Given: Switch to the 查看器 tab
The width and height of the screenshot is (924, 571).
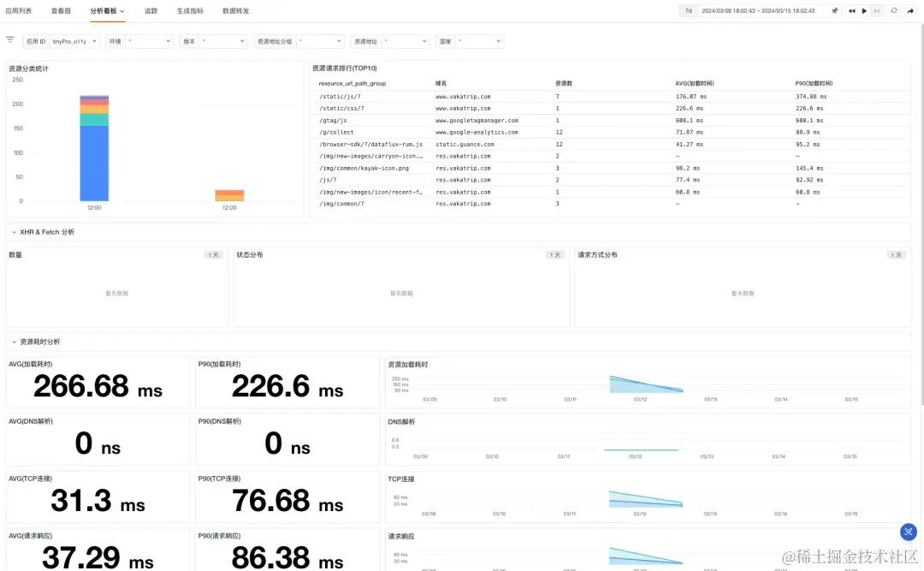Looking at the screenshot, I should tap(61, 10).
